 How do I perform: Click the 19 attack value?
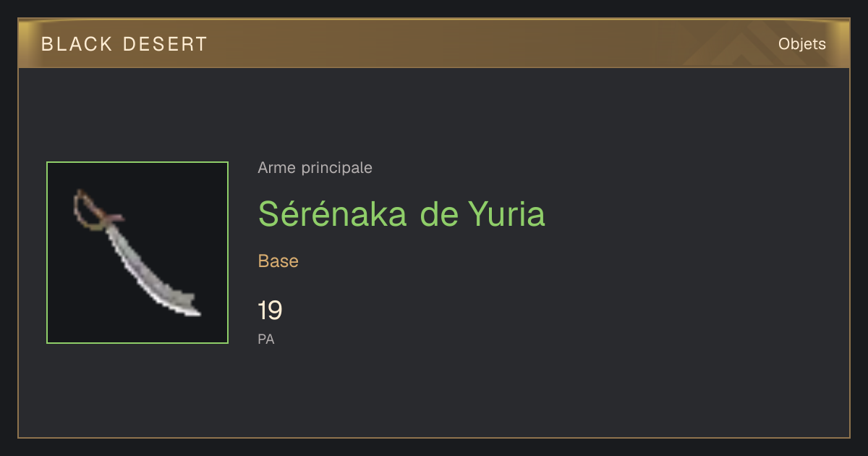click(270, 311)
